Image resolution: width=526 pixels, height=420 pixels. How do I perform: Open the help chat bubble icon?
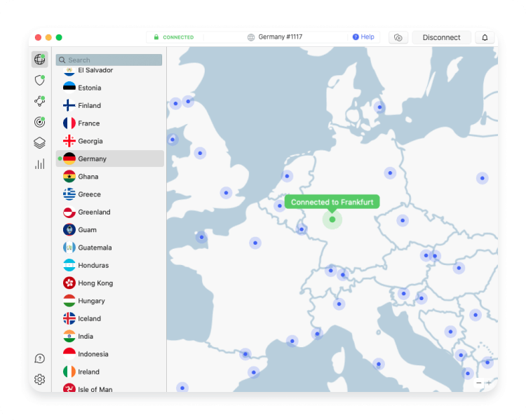pos(39,358)
